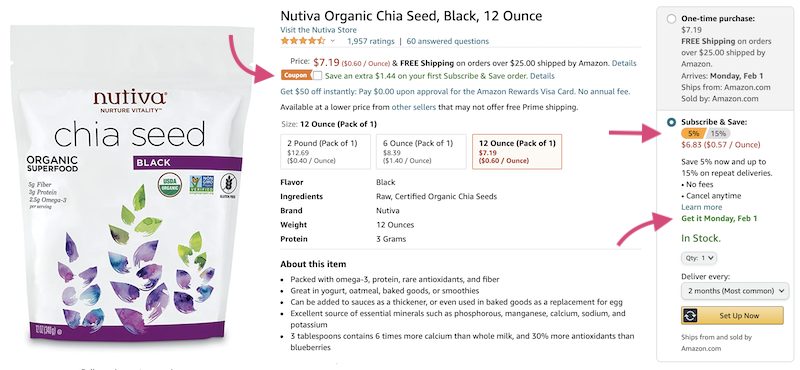Click the gluten free icon on package
Viewport: 800px width, 370px height.
(228, 185)
